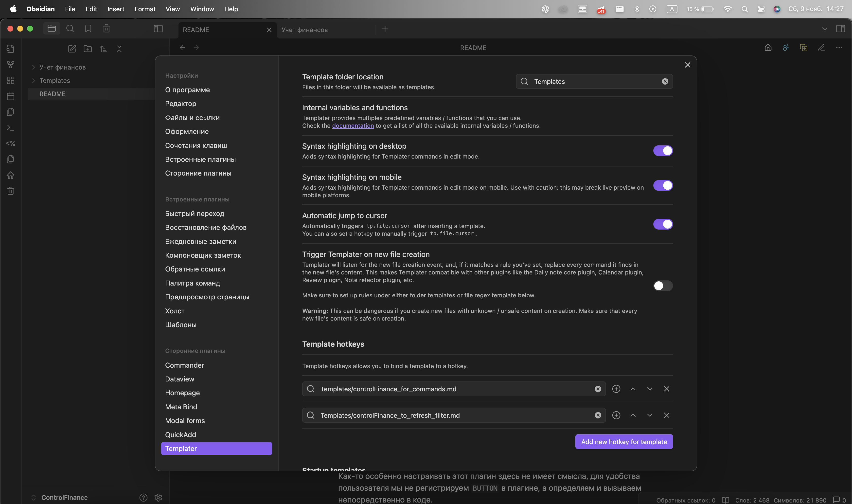The width and height of the screenshot is (852, 504).
Task: Turn off automatic jump to cursor
Action: (662, 224)
